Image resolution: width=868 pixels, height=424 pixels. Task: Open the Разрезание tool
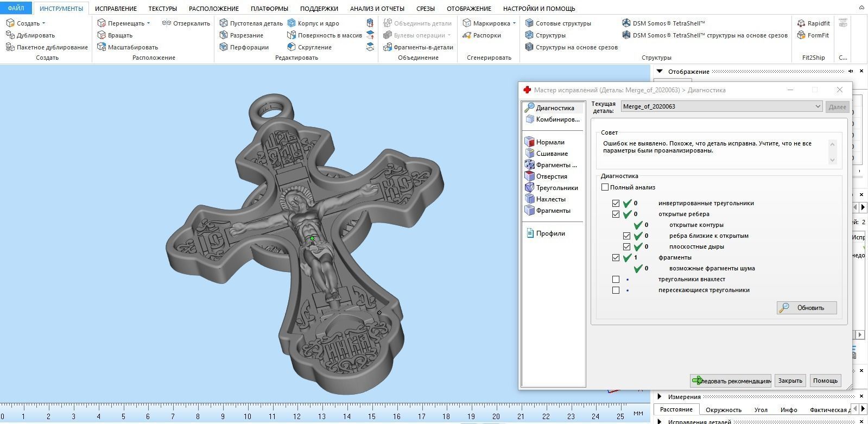click(241, 35)
